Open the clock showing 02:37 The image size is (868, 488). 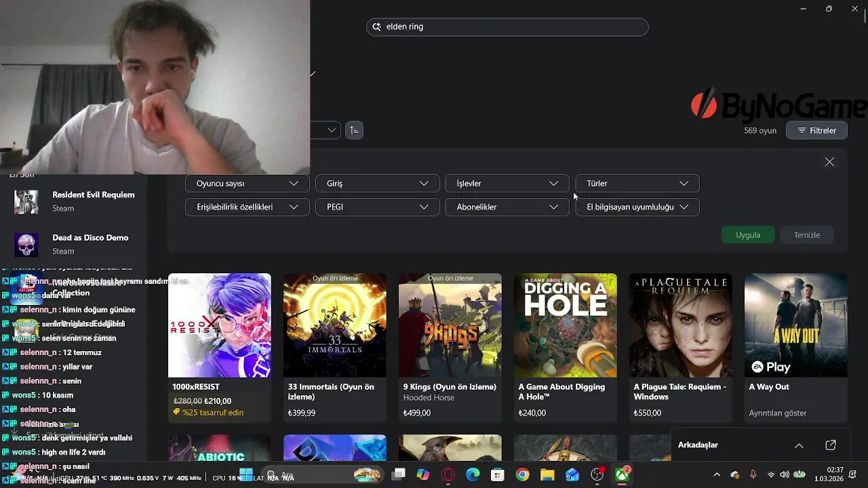(829, 474)
